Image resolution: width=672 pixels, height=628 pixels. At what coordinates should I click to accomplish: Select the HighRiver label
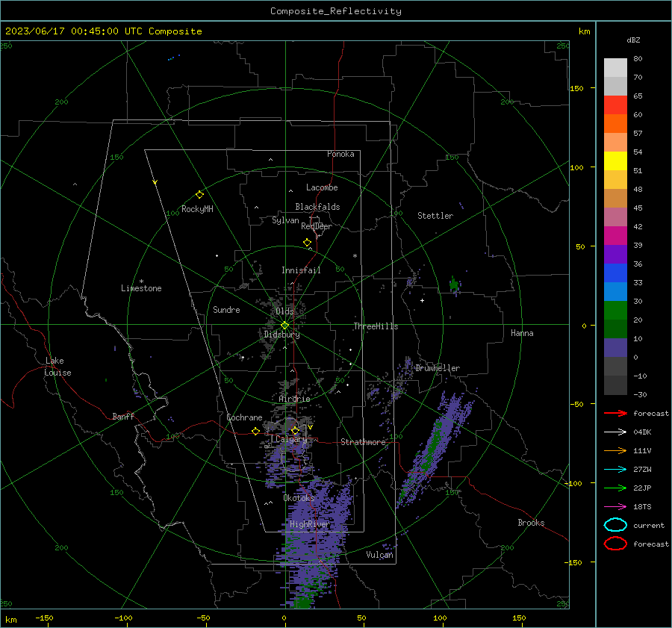tap(309, 524)
